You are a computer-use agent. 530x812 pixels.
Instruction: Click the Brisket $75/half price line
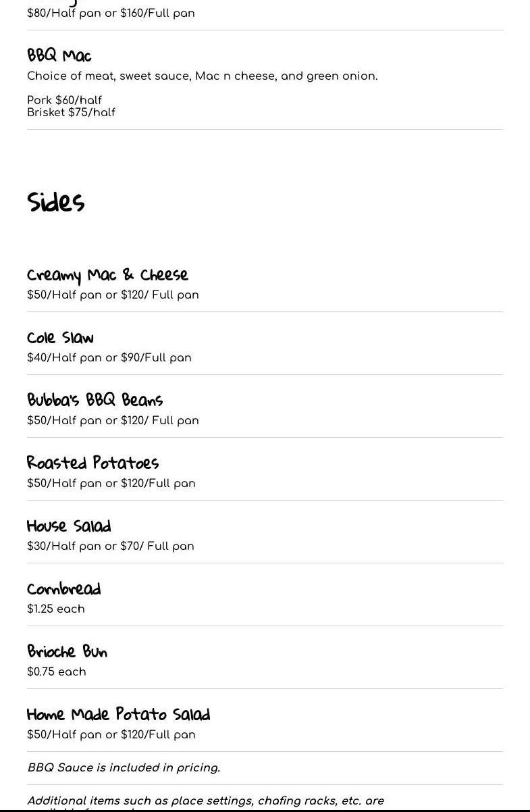[x=72, y=112]
